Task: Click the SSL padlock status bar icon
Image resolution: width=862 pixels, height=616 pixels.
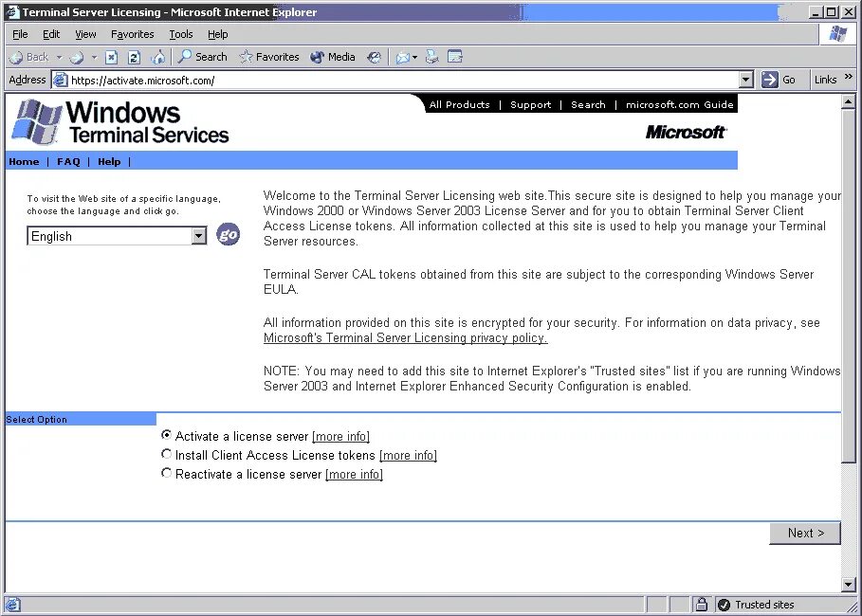Action: point(702,605)
